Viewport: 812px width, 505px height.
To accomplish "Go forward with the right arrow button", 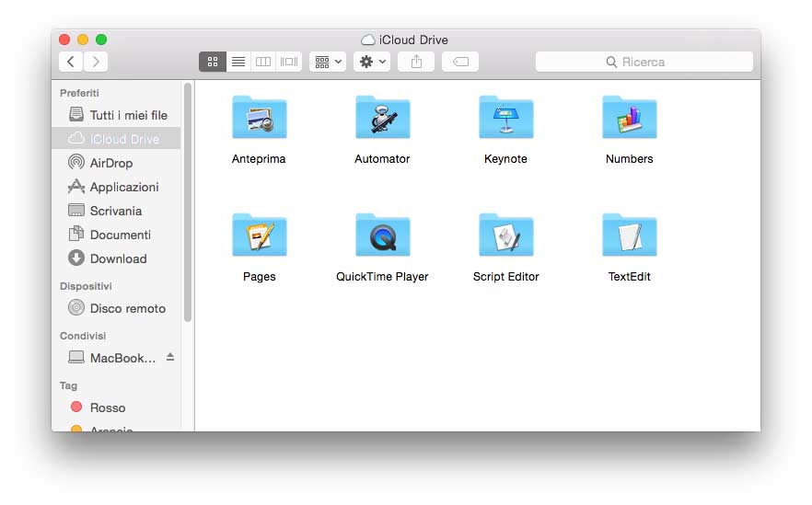I will click(96, 62).
